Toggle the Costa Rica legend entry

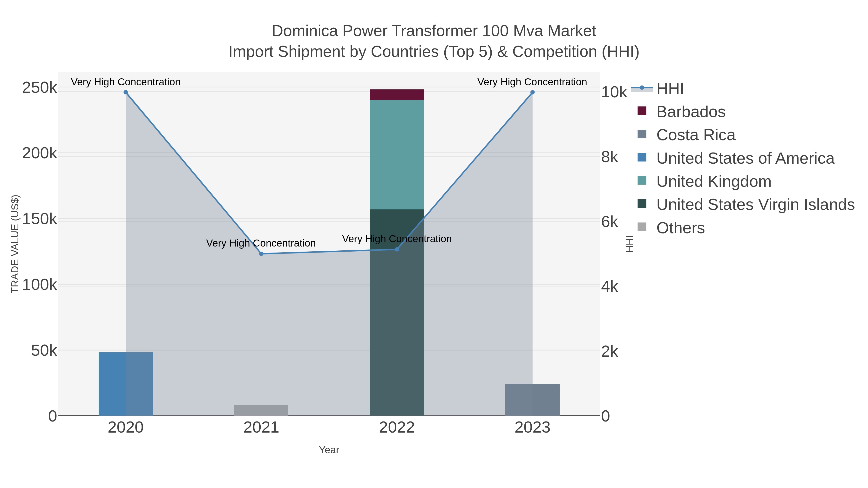pos(686,135)
